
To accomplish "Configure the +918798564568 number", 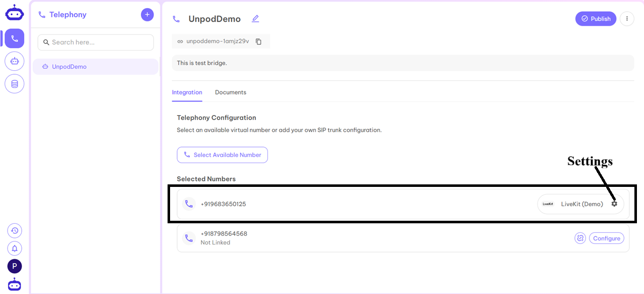I will point(606,238).
